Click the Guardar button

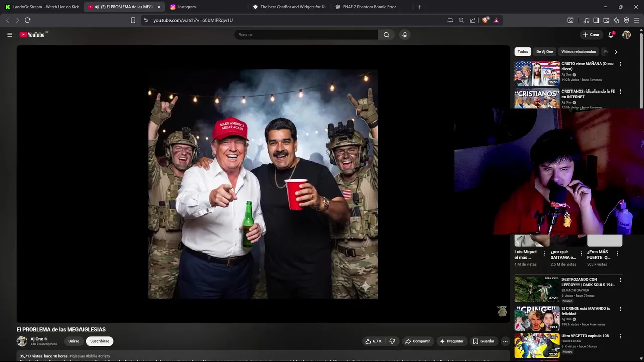click(x=484, y=341)
